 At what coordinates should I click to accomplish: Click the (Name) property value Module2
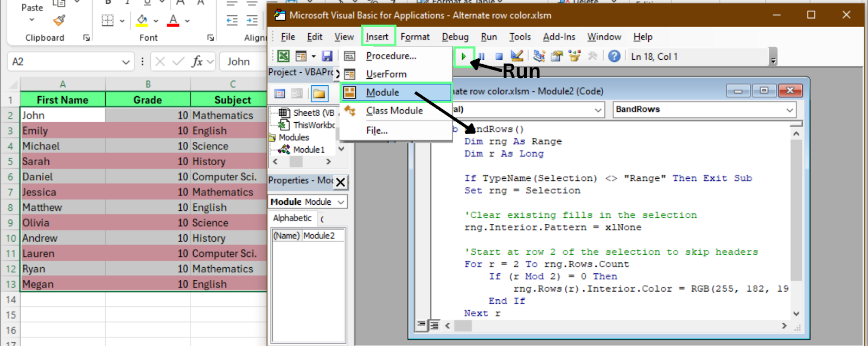[322, 236]
